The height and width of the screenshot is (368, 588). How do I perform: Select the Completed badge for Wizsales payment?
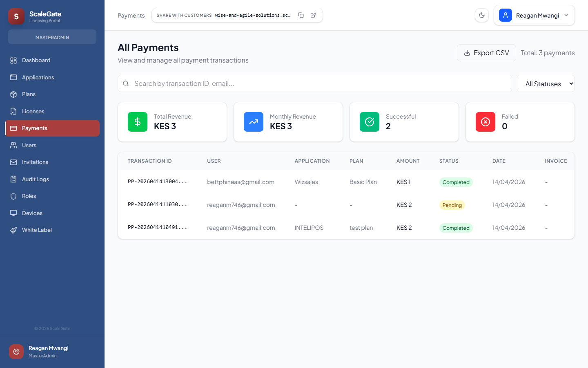456,182
